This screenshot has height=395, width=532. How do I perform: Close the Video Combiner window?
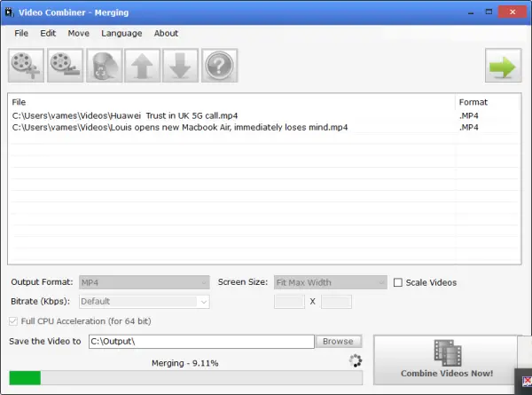[512, 12]
